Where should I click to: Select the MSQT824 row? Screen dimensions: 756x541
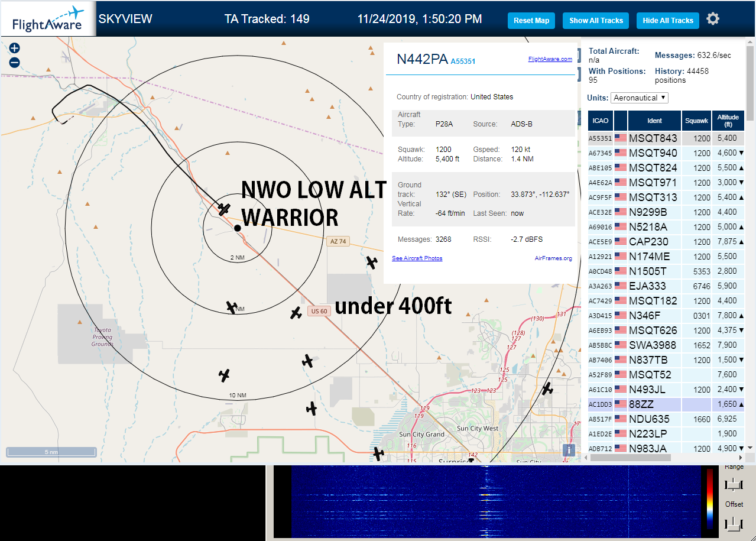666,168
